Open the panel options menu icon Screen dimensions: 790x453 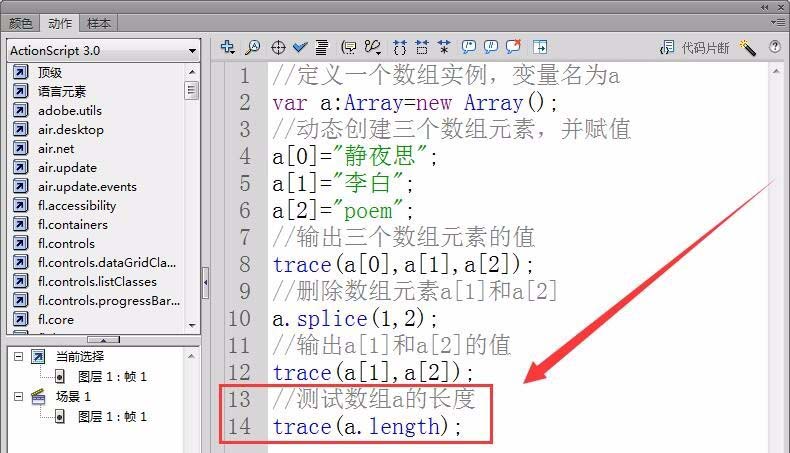point(777,22)
